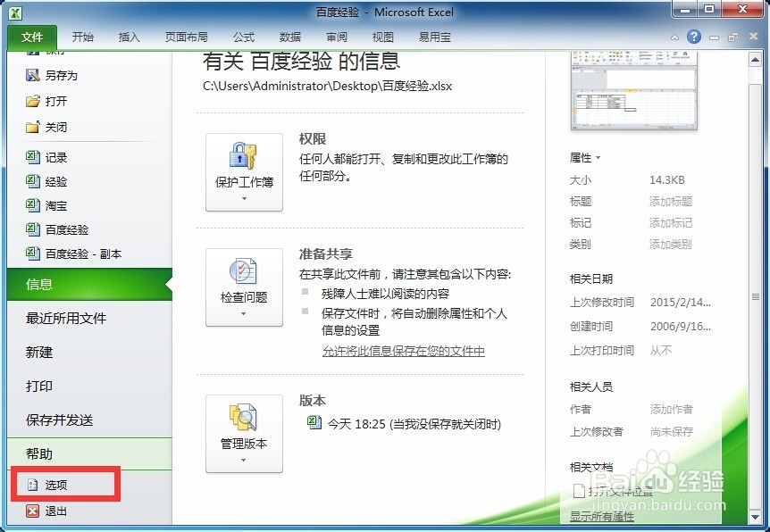Open the 公式 ribbon tab
Image resolution: width=770 pixels, height=532 pixels.
[x=244, y=37]
